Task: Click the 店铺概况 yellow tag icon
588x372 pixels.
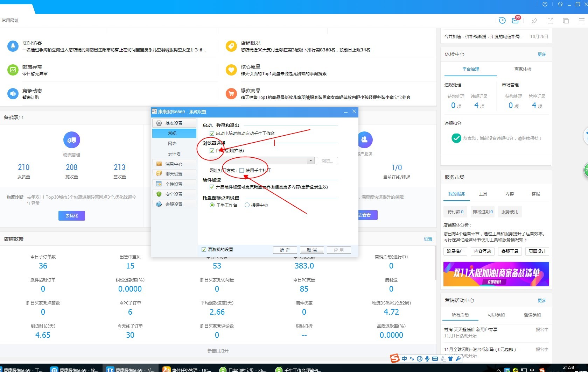Action: [231, 46]
